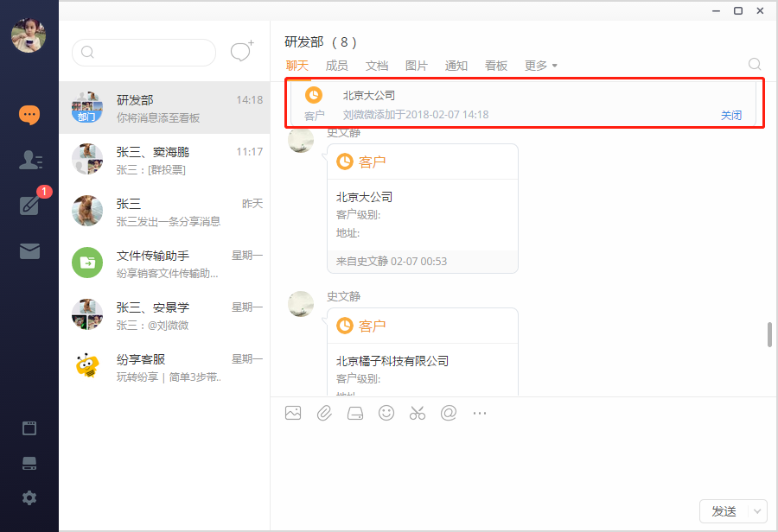The width and height of the screenshot is (778, 532).
Task: Switch to the 看板 tab
Action: 495,66
